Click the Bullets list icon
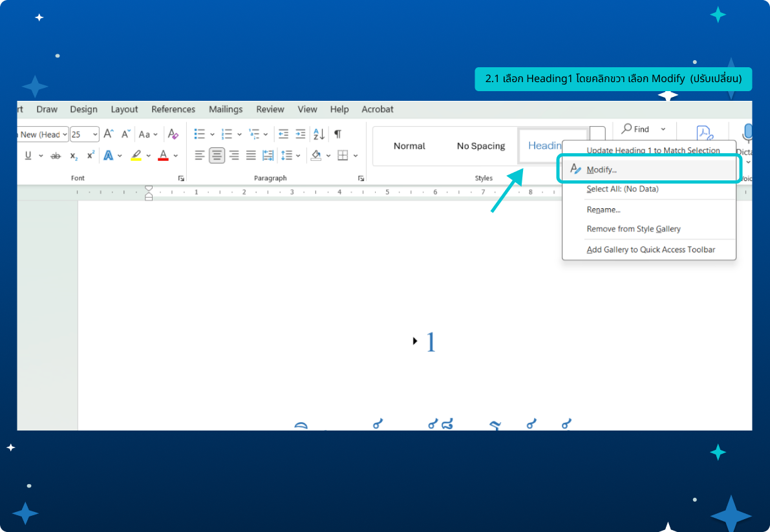 200,134
